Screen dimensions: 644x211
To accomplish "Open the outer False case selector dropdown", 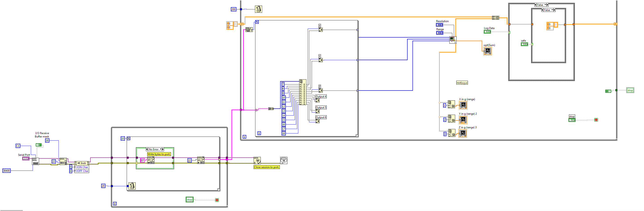I will coord(545,5).
